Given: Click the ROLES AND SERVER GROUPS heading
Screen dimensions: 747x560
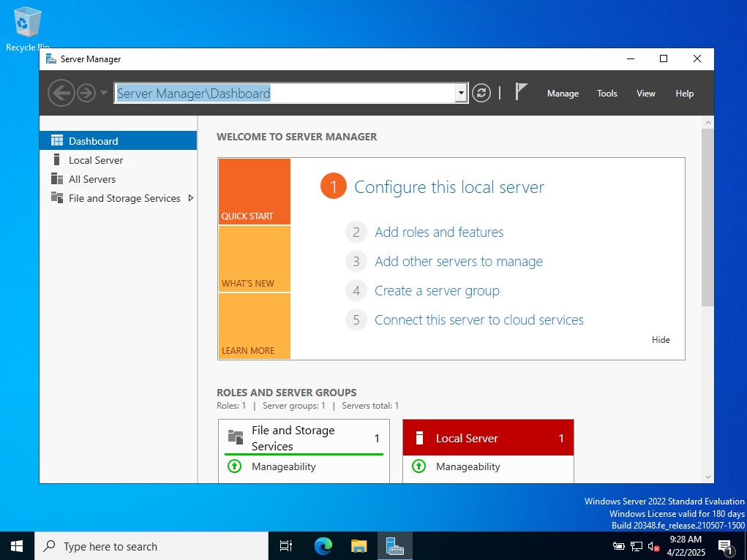Looking at the screenshot, I should [286, 393].
